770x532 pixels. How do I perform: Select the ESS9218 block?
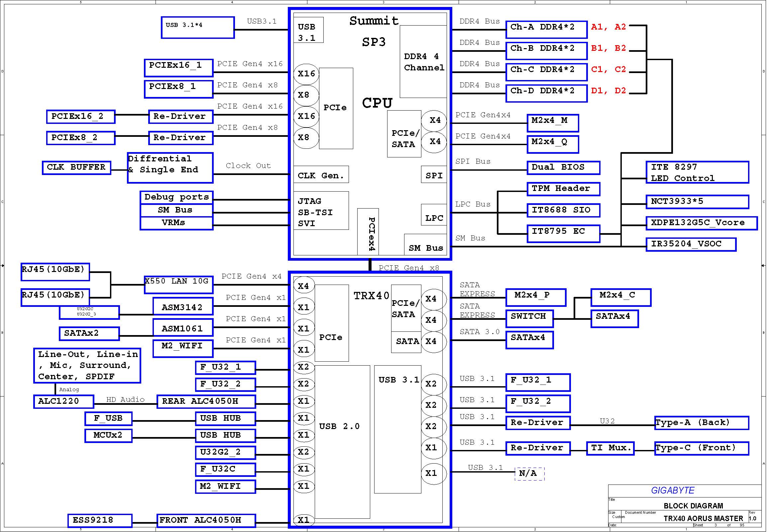click(x=100, y=521)
